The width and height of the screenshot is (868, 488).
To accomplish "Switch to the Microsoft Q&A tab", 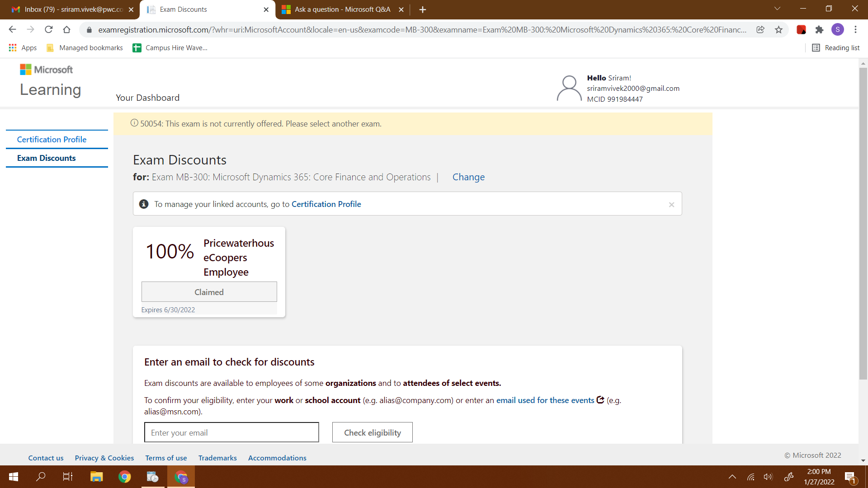I will click(342, 9).
